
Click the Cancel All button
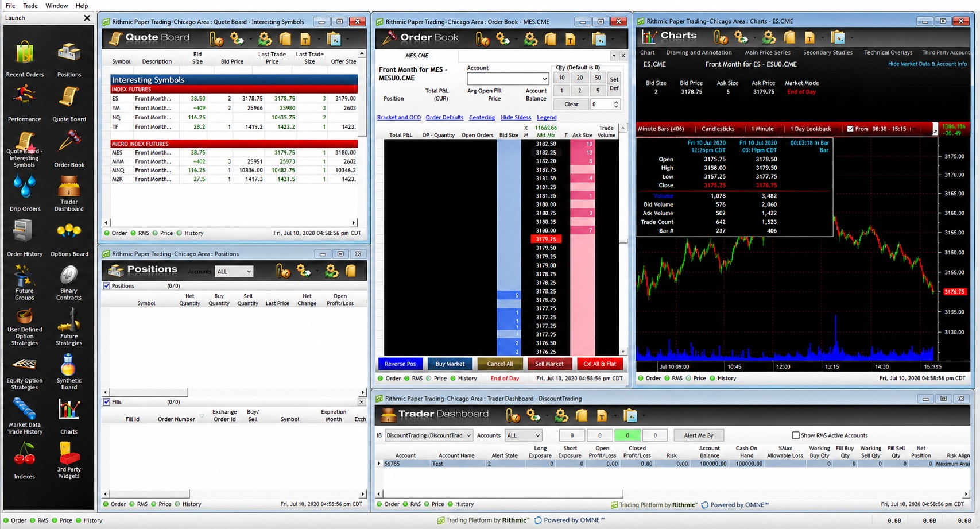pyautogui.click(x=499, y=364)
